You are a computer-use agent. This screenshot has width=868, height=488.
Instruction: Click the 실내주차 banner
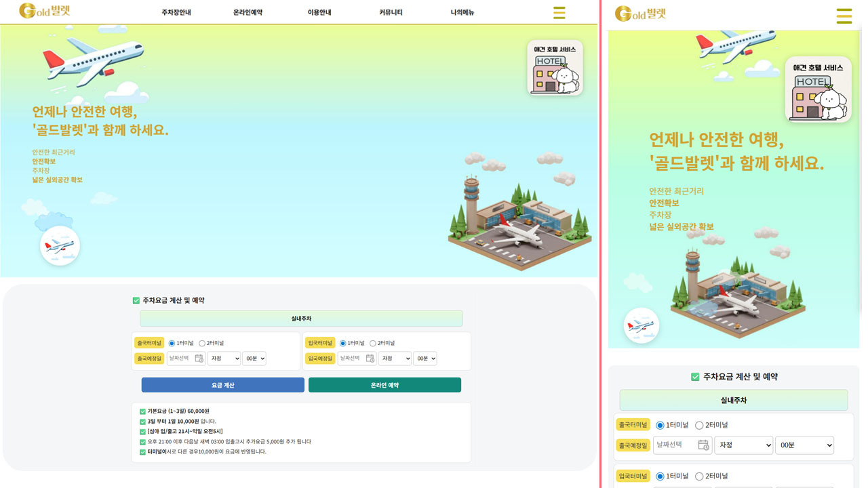click(300, 318)
